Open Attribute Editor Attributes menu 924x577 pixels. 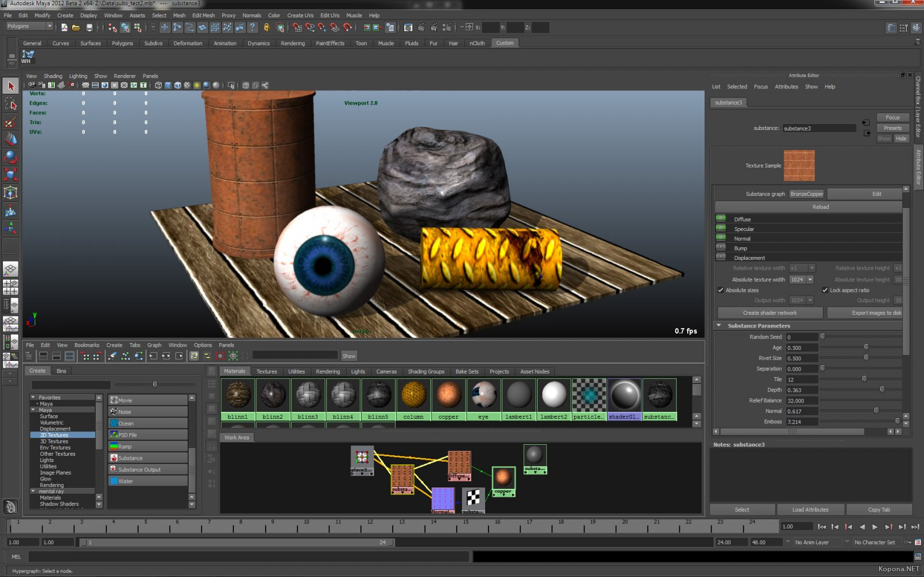coord(786,87)
